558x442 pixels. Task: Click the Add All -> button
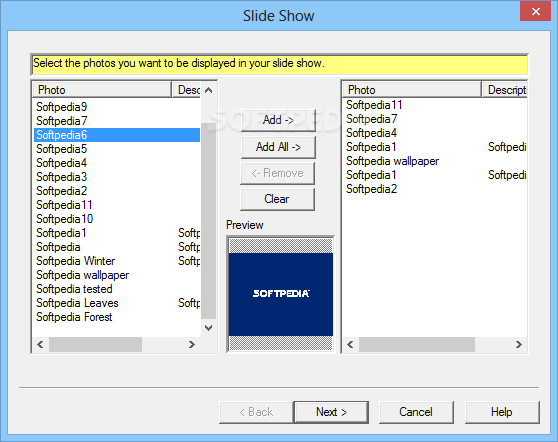coord(278,147)
